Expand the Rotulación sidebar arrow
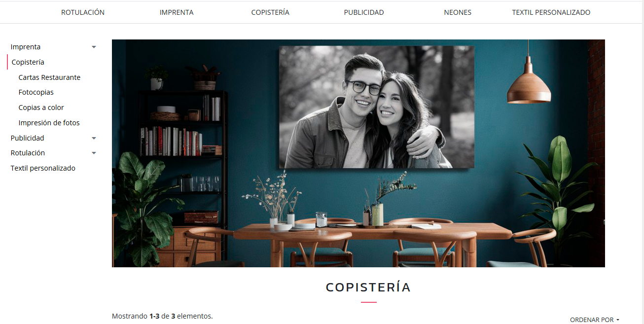The height and width of the screenshot is (324, 644). pyautogui.click(x=94, y=153)
